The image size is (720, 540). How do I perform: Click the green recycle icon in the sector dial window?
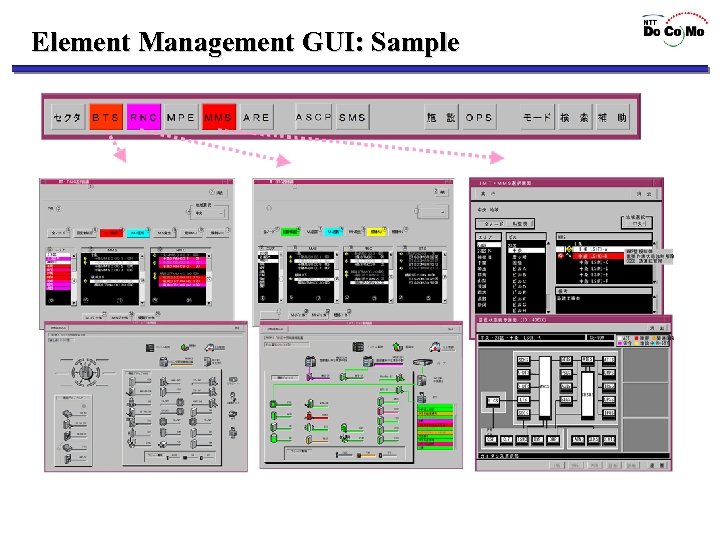tap(185, 348)
